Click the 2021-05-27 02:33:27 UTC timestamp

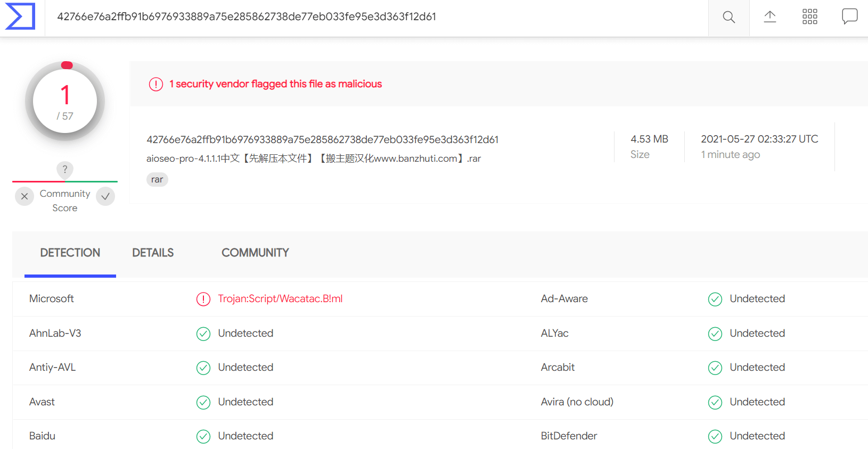[x=759, y=139]
